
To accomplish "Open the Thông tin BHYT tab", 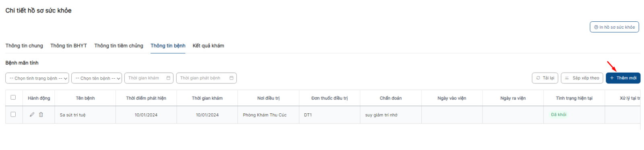I will point(68,46).
